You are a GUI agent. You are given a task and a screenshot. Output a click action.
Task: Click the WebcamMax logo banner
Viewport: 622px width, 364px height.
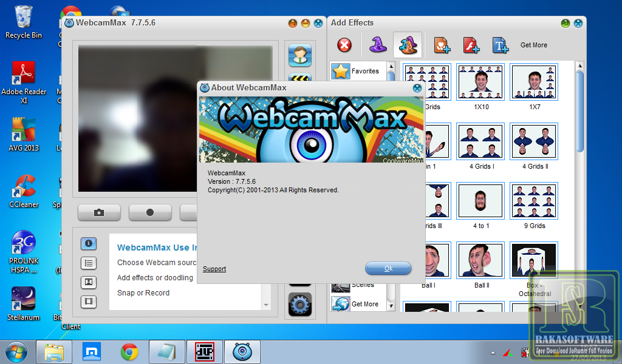(x=311, y=129)
